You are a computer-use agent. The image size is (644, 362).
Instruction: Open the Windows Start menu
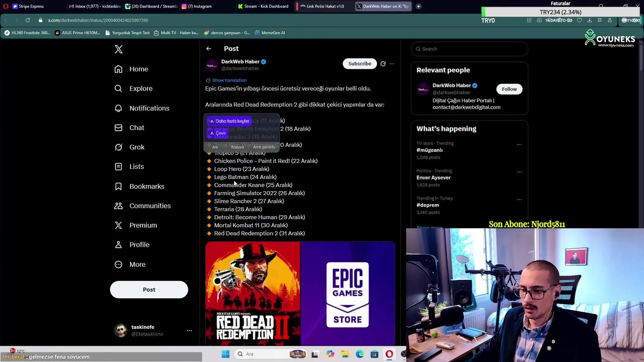(x=225, y=354)
